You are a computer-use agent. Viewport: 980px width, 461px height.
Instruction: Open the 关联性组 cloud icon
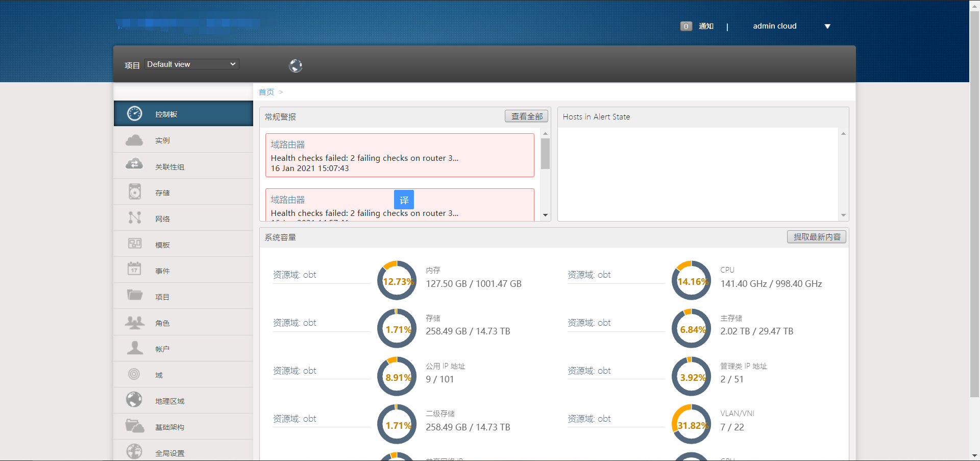coord(134,164)
